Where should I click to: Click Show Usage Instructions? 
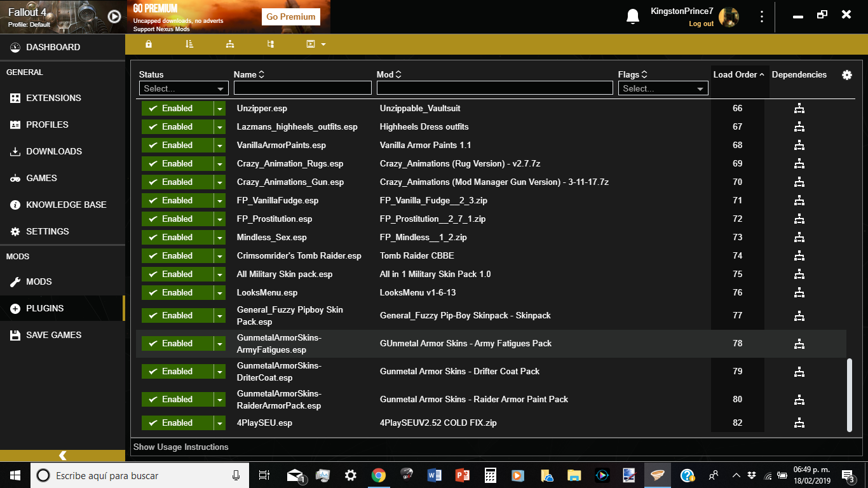click(x=181, y=447)
